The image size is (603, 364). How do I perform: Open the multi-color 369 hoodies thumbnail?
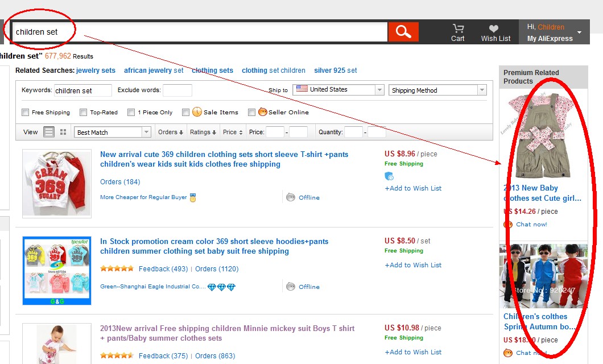coord(57,271)
